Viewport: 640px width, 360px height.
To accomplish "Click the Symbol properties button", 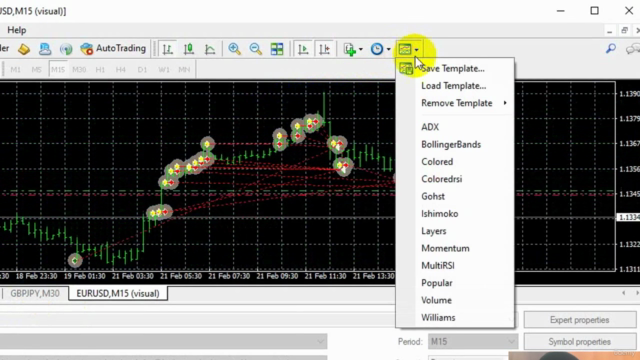I will 580,342.
